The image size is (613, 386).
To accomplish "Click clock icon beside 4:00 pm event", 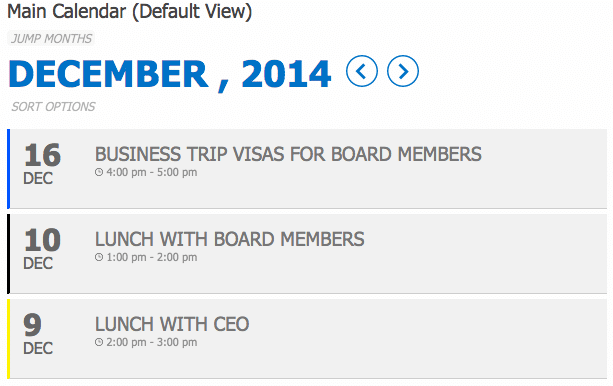I will point(99,172).
